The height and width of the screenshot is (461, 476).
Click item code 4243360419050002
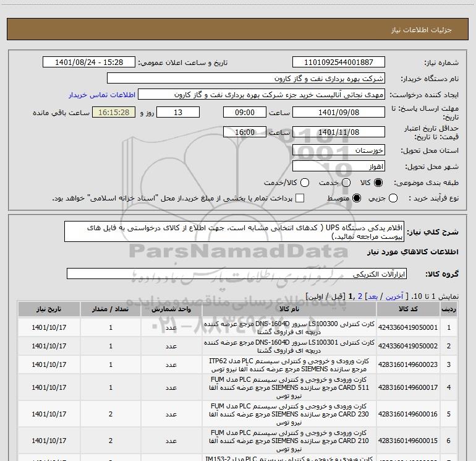click(408, 346)
